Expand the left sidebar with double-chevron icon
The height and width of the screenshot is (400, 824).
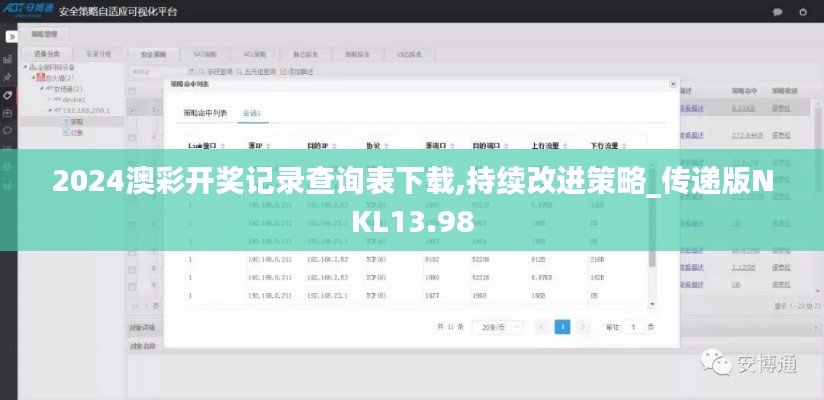tap(11, 36)
